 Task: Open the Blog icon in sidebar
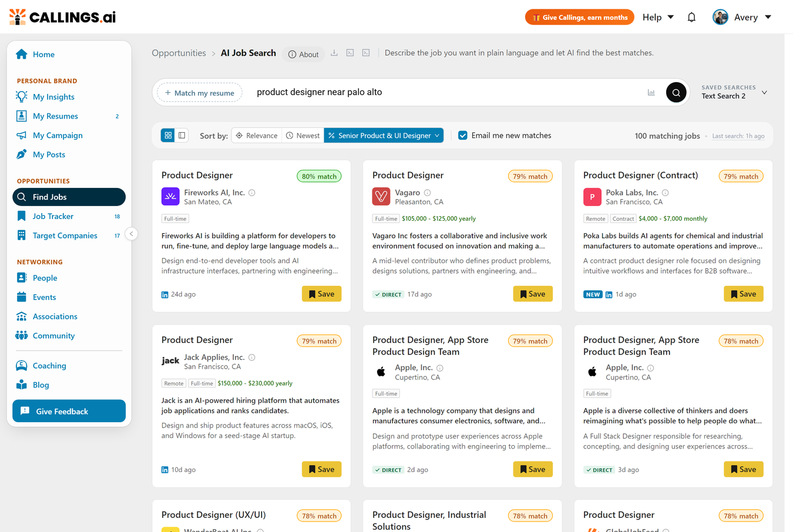[22, 385]
